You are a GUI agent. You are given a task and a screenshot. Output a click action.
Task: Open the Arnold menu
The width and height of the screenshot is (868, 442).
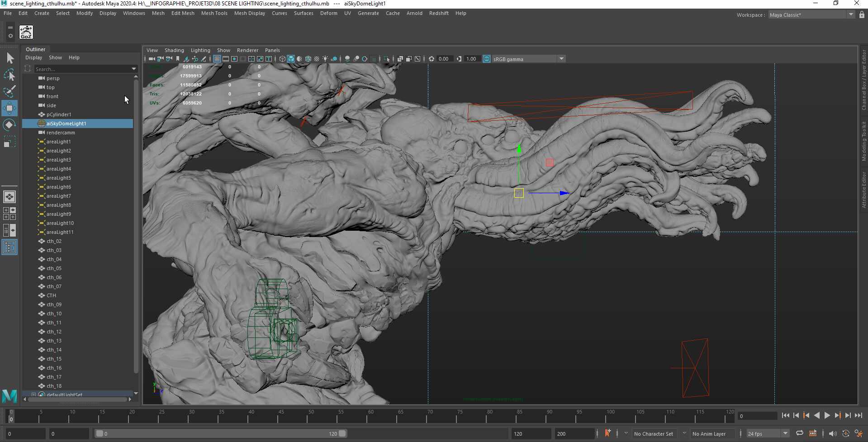414,13
